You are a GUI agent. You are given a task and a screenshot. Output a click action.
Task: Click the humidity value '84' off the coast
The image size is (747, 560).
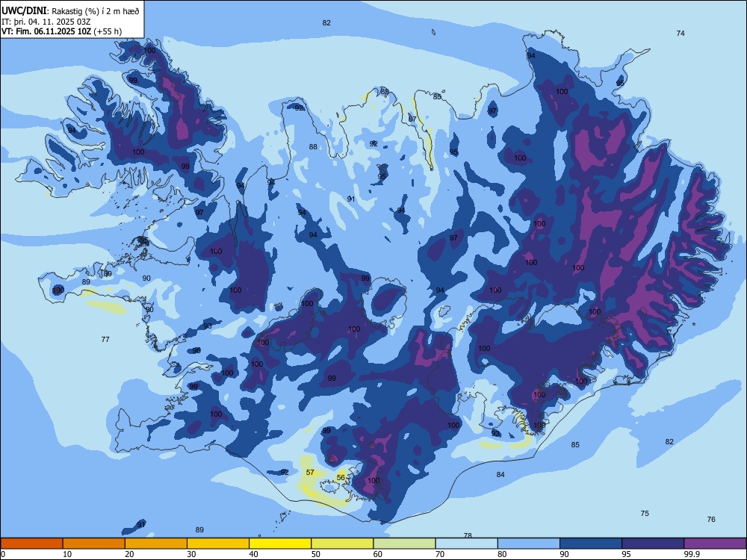point(500,474)
